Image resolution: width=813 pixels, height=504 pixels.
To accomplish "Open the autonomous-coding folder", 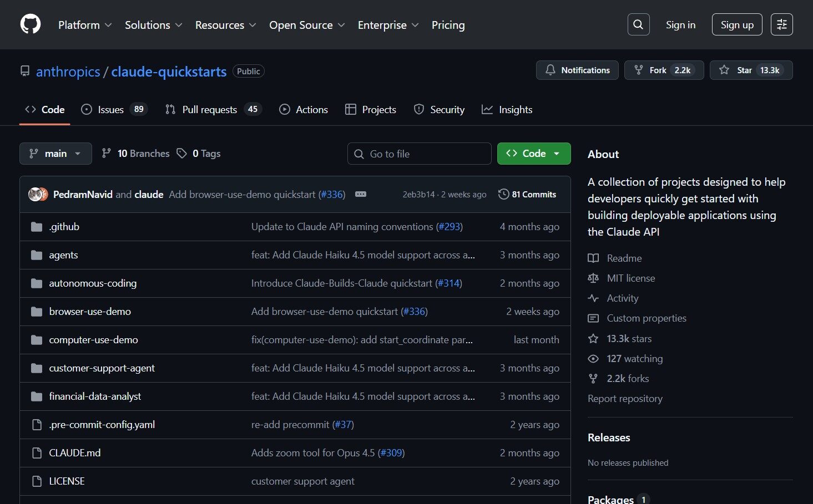I will 93,283.
